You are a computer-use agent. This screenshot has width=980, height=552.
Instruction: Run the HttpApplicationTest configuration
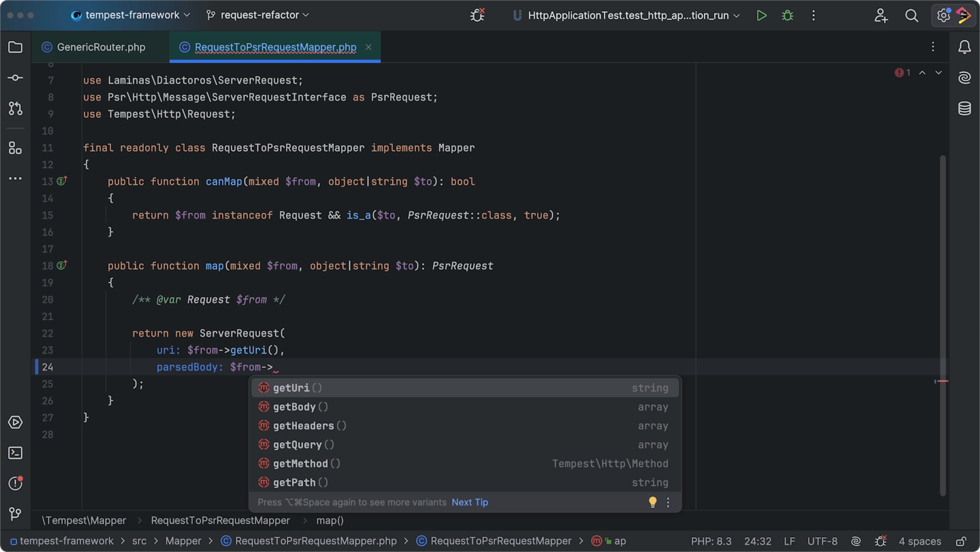click(761, 15)
